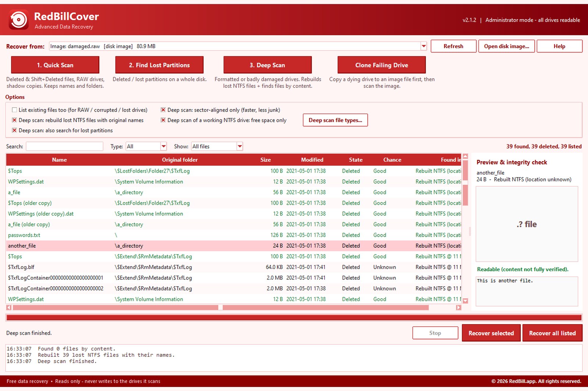Viewport: 588px width, 391px height.
Task: Click the table's scroll-right arrow
Action: [459, 308]
